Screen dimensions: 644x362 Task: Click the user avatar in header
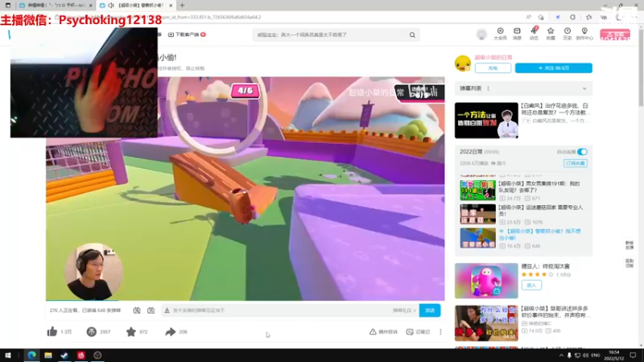tap(481, 34)
